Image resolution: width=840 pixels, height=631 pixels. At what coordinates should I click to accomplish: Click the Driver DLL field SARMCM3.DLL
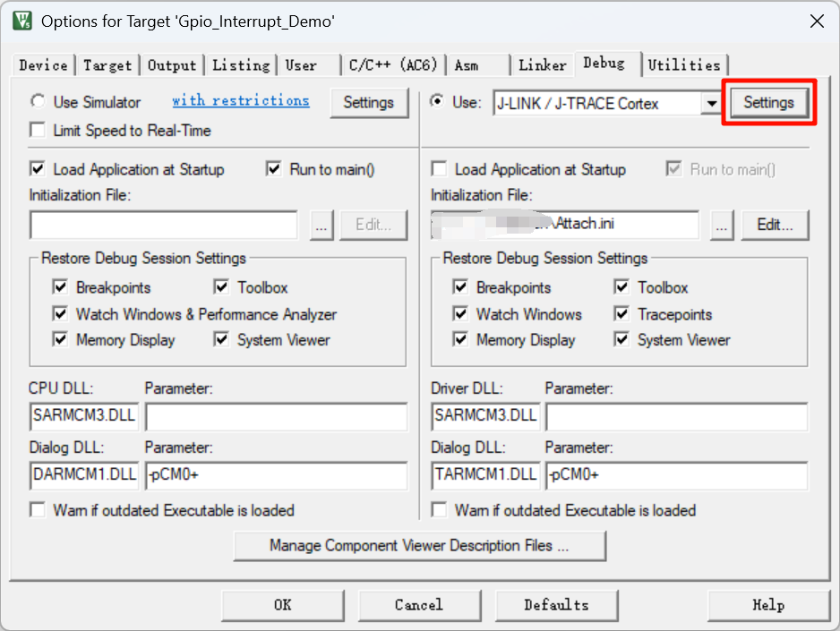click(x=485, y=416)
